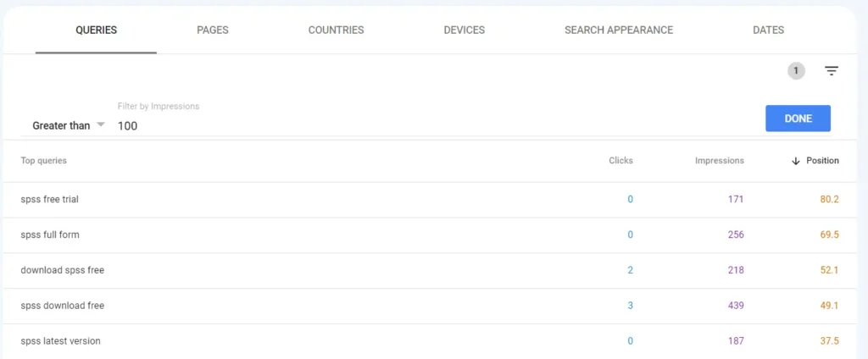Open the Devices tab

[x=464, y=30]
